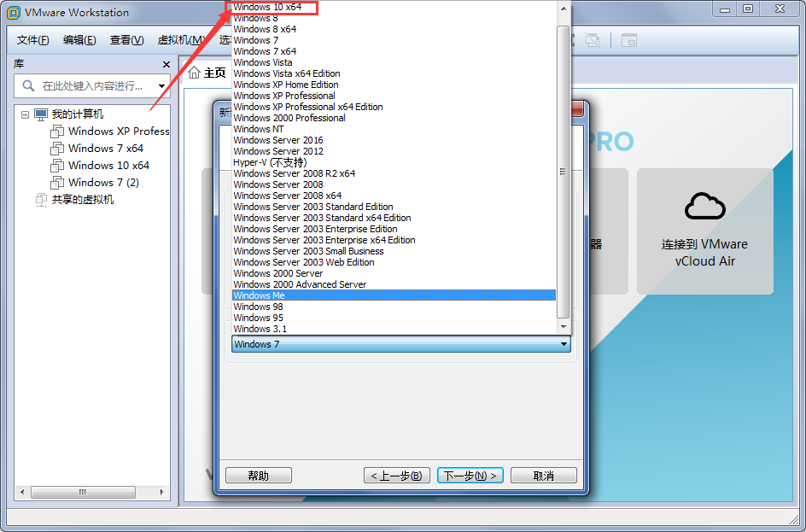This screenshot has width=806, height=532.
Task: Open the 连接到 VMware vCloud Air tile
Action: tap(704, 231)
